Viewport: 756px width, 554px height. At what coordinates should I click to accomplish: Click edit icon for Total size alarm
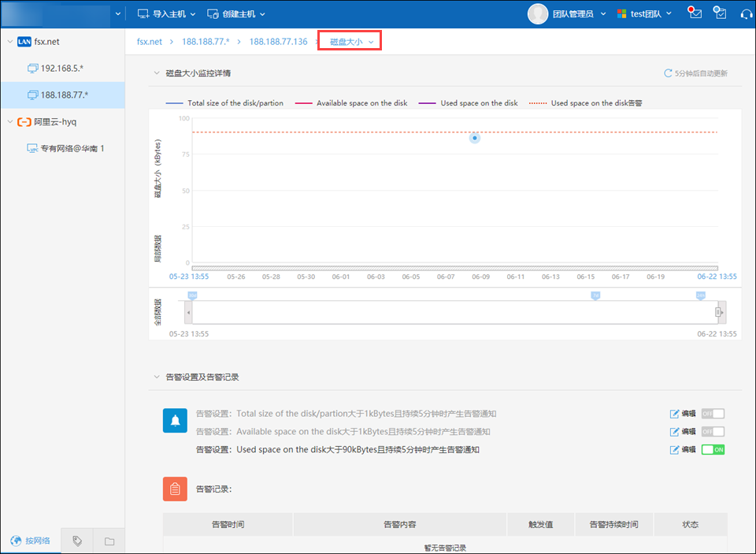pyautogui.click(x=674, y=414)
